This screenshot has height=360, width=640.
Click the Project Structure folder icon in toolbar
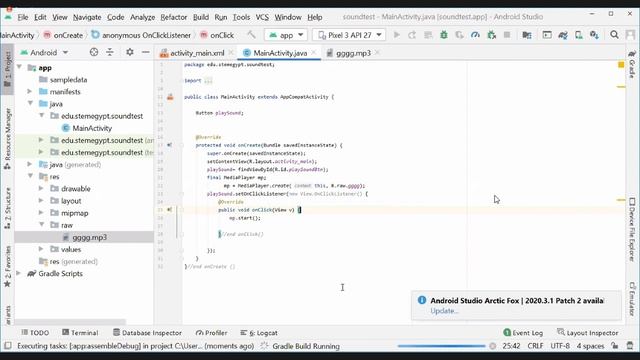527,35
